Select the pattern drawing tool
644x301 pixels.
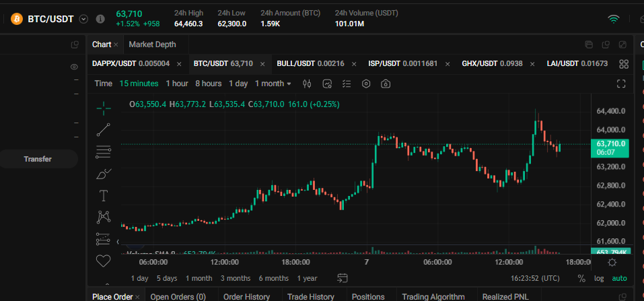pos(104,217)
